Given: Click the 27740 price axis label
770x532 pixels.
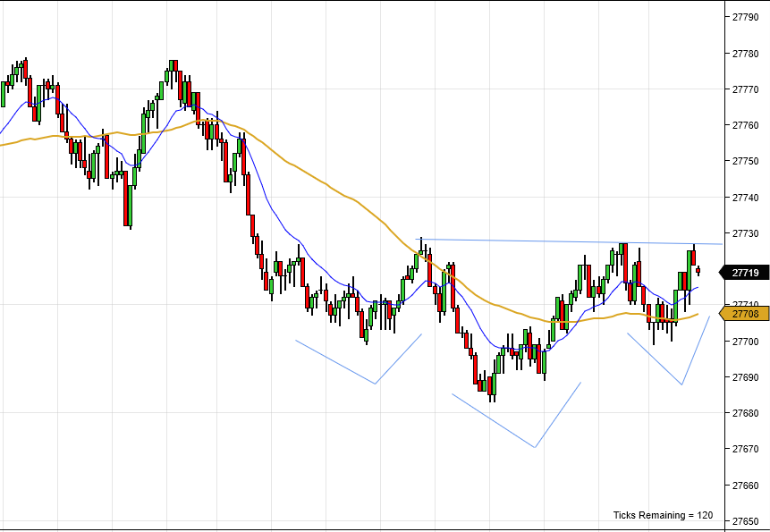Looking at the screenshot, I should 745,198.
